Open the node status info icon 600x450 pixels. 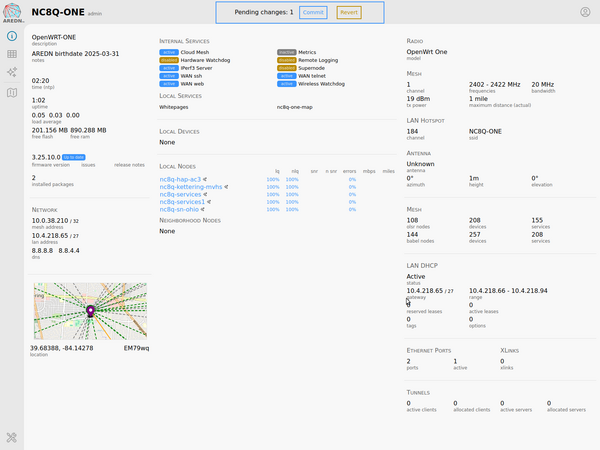(12, 34)
